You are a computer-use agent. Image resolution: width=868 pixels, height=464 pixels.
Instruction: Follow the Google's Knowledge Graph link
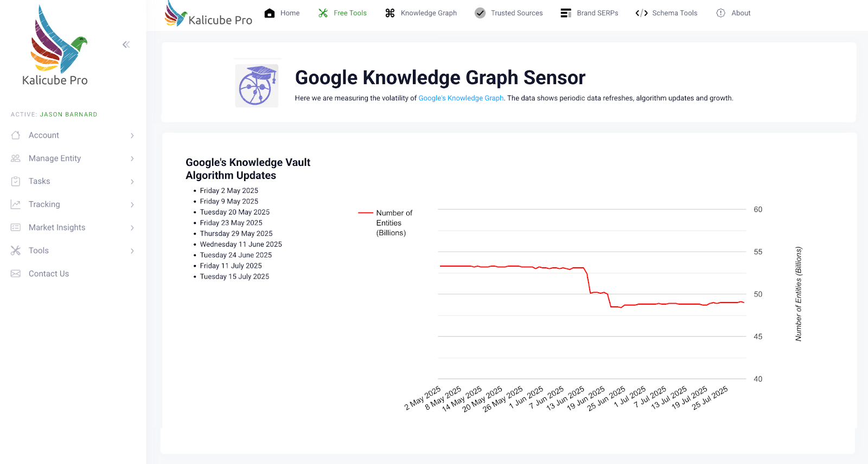pyautogui.click(x=461, y=98)
